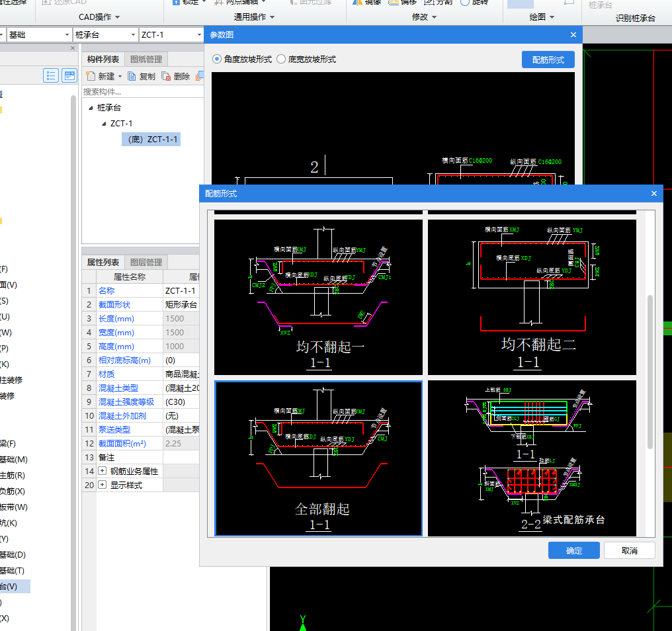Image resolution: width=672 pixels, height=631 pixels.
Task: Open the ZCT-1 component dropdown
Action: (x=199, y=34)
